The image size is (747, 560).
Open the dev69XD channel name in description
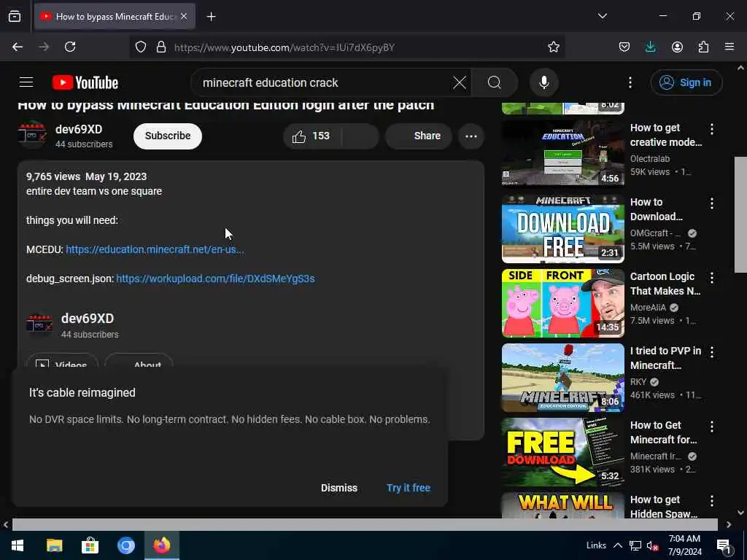(x=88, y=319)
